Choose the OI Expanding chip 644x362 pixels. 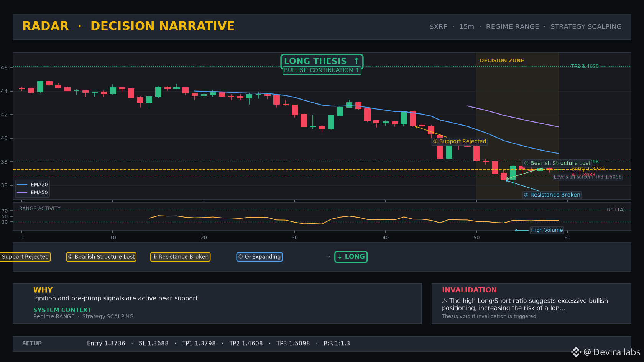click(x=260, y=257)
